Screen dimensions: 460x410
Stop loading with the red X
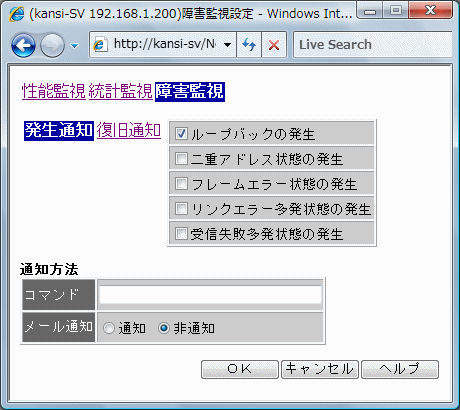(274, 45)
